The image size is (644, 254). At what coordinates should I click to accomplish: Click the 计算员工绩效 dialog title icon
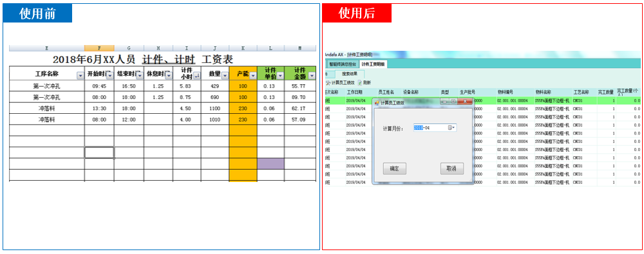pyautogui.click(x=377, y=103)
